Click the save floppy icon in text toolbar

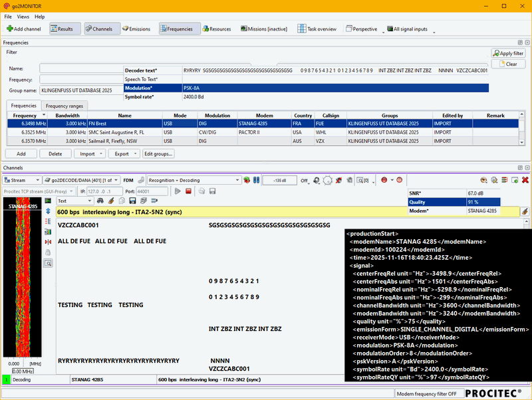point(132,201)
